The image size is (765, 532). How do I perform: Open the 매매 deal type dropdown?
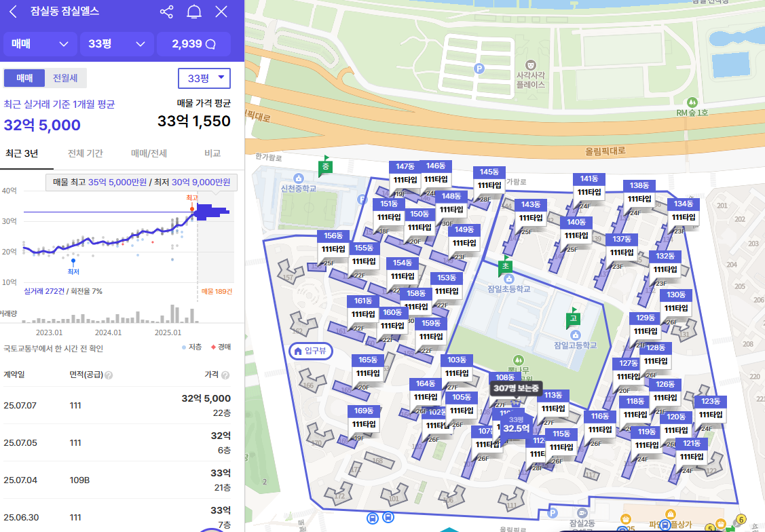40,44
